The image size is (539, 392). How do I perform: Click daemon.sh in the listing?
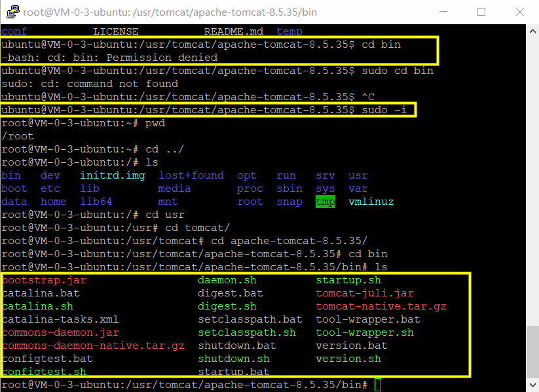pos(227,280)
